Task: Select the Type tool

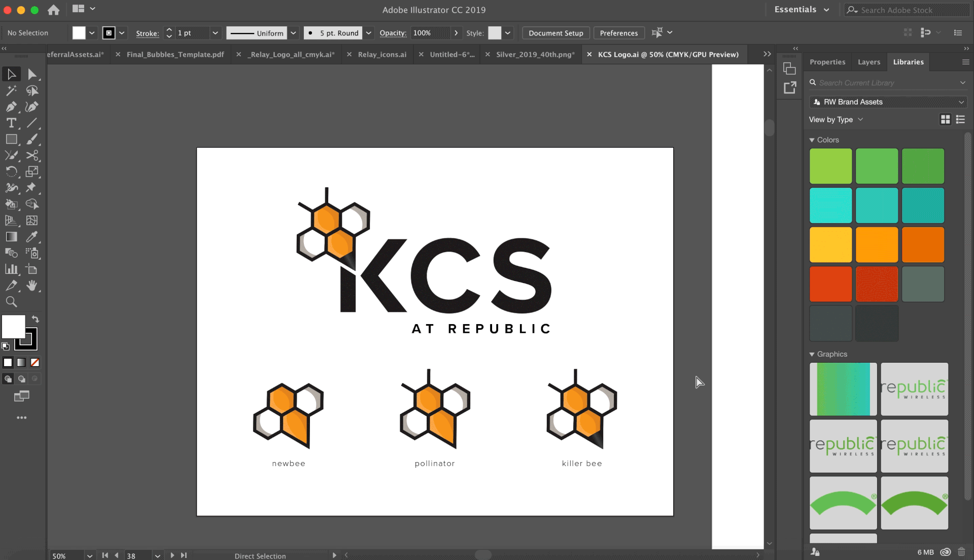Action: click(11, 123)
